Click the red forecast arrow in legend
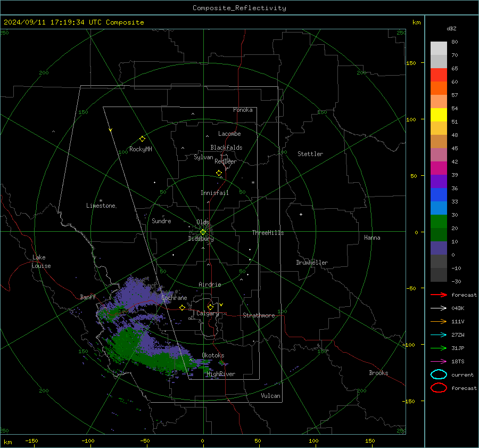The width and height of the screenshot is (479, 448). coord(439,295)
